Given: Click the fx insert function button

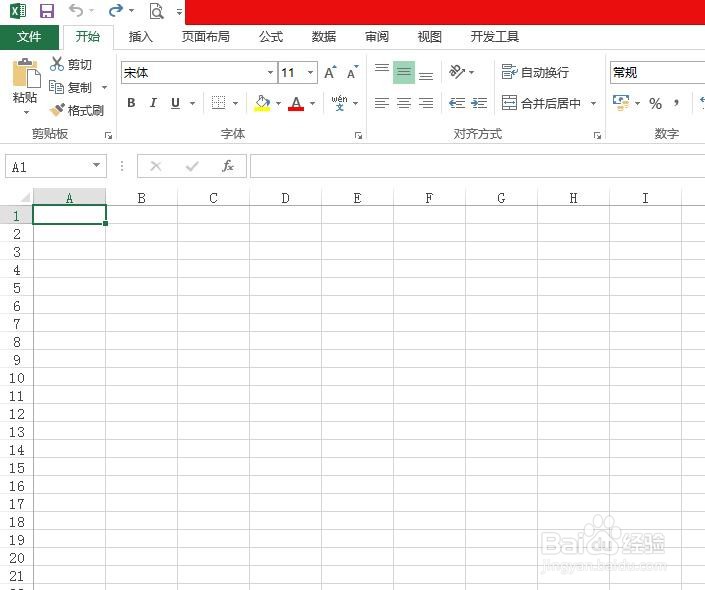Looking at the screenshot, I should pyautogui.click(x=228, y=166).
